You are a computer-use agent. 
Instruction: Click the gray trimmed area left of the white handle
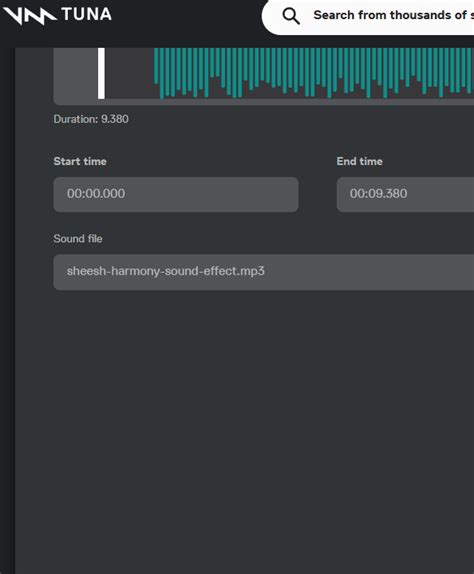click(75, 73)
